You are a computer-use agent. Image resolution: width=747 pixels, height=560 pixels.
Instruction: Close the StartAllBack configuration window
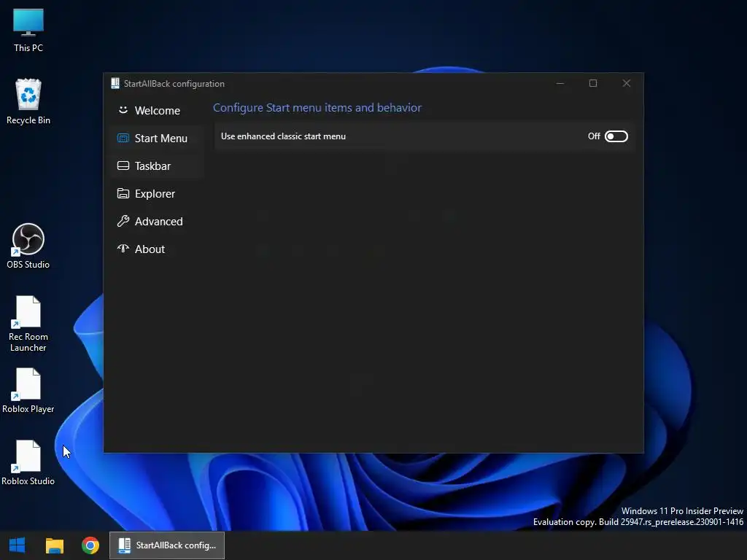627,83
